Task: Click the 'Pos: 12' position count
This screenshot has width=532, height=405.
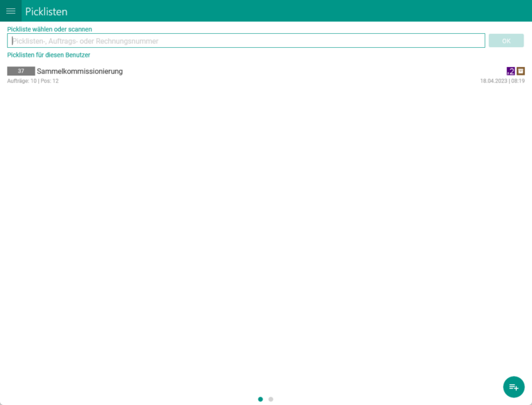Action: tap(50, 81)
